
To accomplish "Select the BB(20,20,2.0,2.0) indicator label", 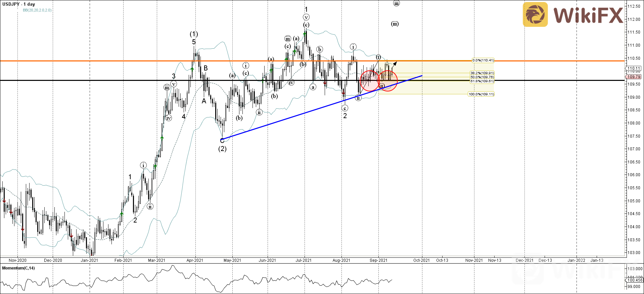I will tap(37, 10).
